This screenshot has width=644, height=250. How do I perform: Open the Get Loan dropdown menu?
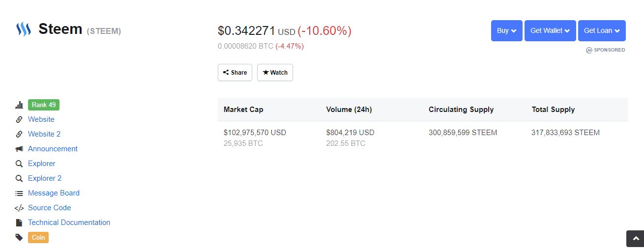point(601,30)
